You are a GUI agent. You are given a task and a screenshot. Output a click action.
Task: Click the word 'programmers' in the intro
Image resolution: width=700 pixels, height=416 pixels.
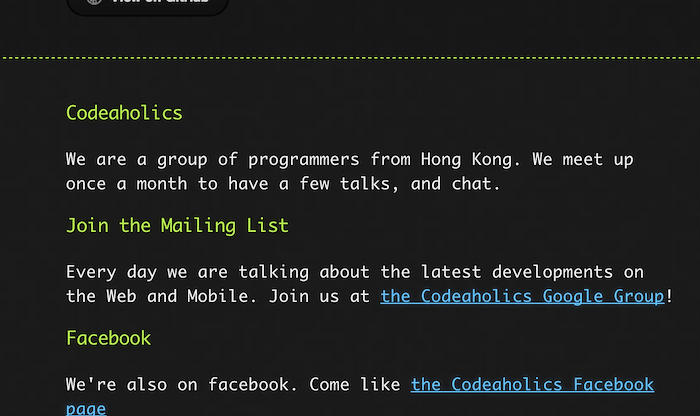(304, 160)
